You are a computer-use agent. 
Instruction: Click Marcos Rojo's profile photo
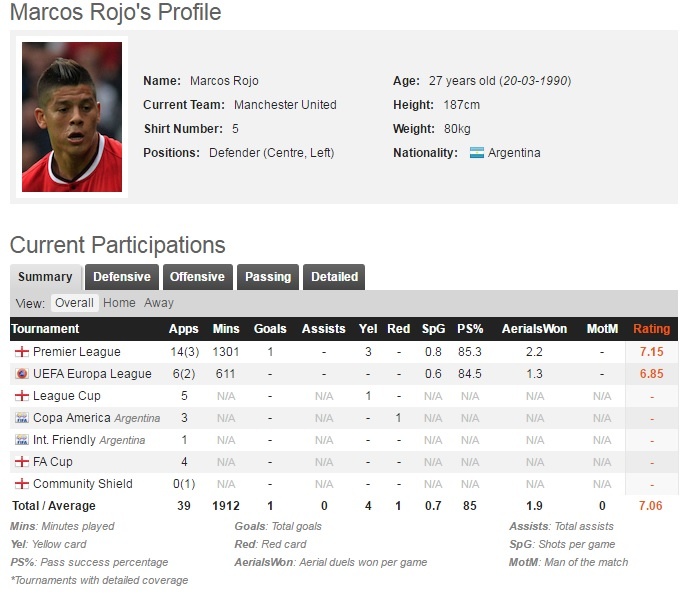pos(72,117)
